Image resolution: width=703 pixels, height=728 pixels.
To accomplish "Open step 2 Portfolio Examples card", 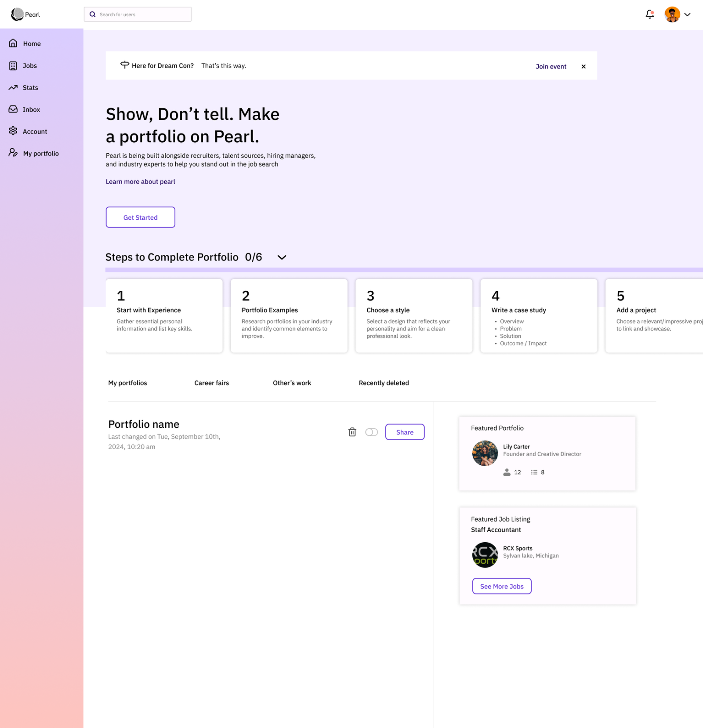I will pos(289,316).
